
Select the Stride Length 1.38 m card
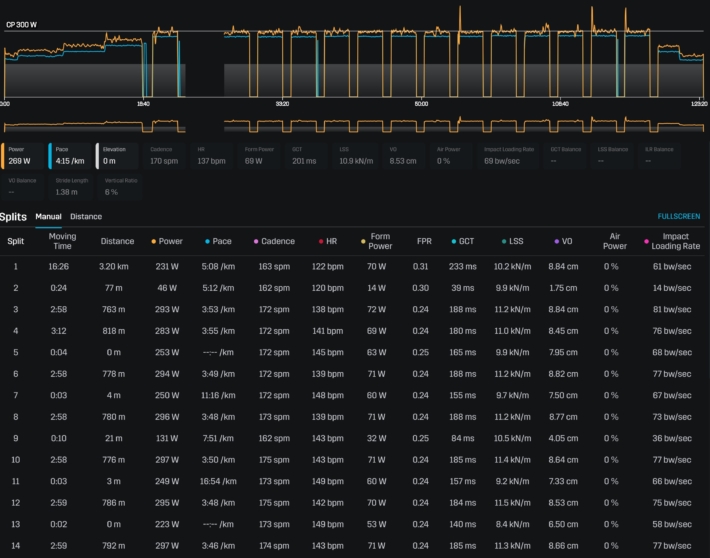click(x=71, y=186)
